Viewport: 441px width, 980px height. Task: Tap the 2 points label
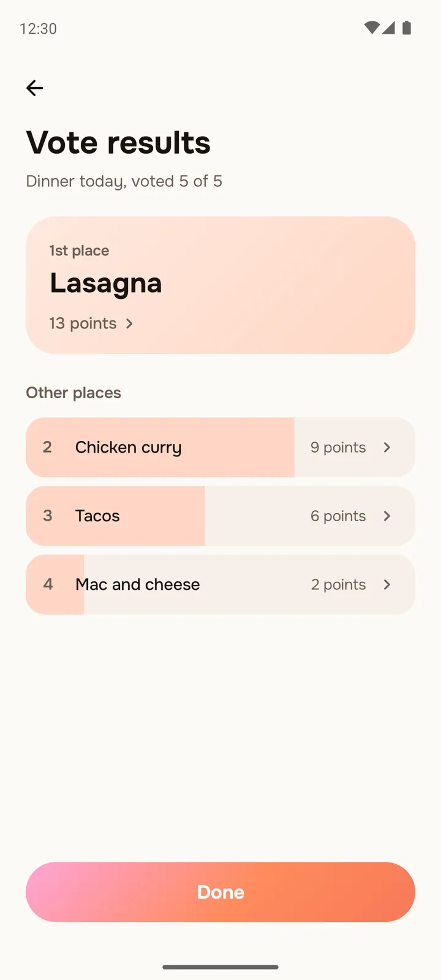point(338,585)
